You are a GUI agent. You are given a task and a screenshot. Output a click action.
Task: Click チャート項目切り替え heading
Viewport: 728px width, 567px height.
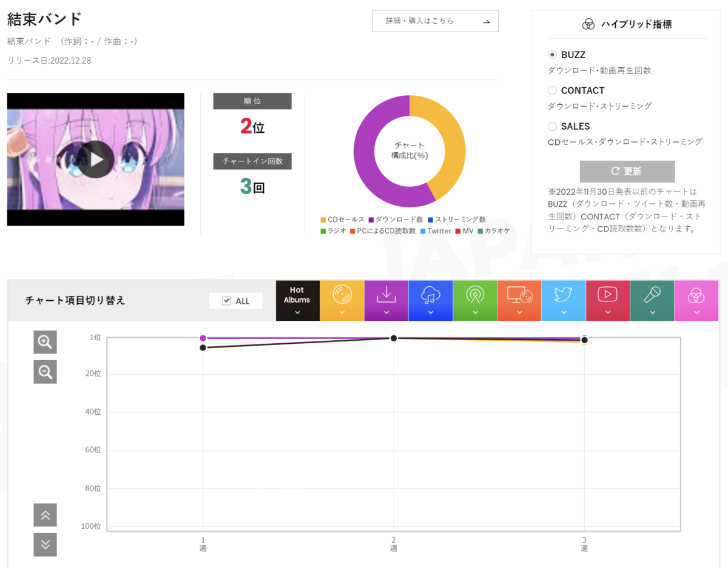click(x=75, y=300)
